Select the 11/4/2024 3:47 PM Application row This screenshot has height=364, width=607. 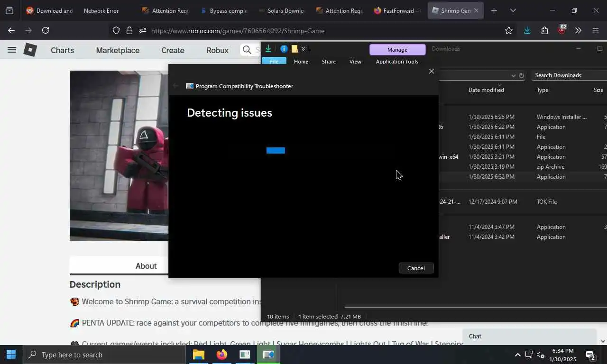[523, 227]
